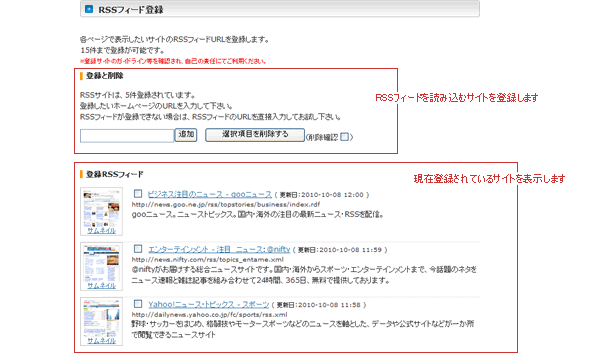Click the Yahoo sports news thumbnail image
The height and width of the screenshot is (360, 600).
coord(101,319)
